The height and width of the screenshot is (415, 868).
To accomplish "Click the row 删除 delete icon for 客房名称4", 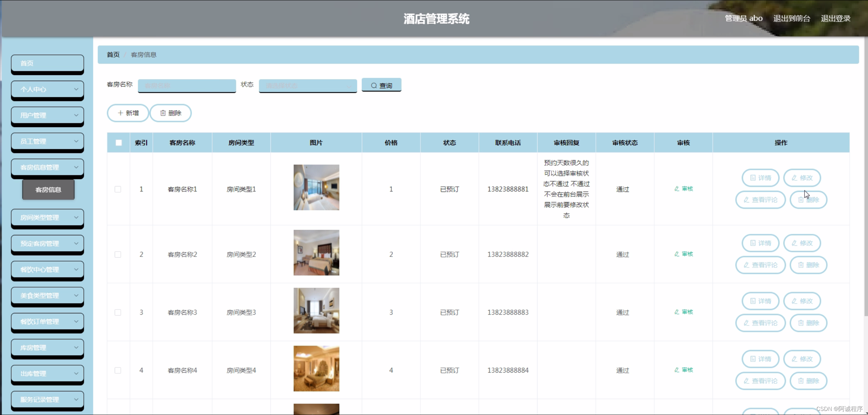I will coord(808,381).
